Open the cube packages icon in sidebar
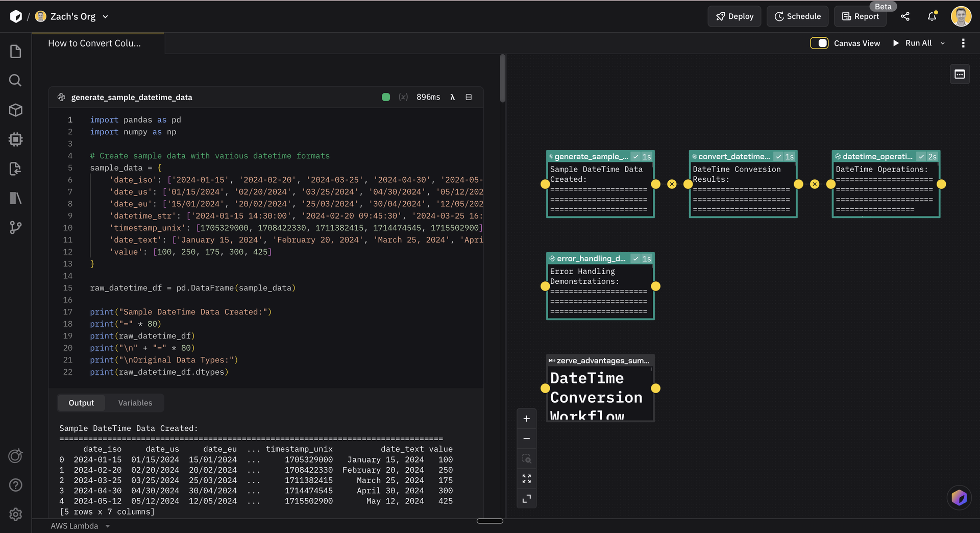 [x=16, y=110]
